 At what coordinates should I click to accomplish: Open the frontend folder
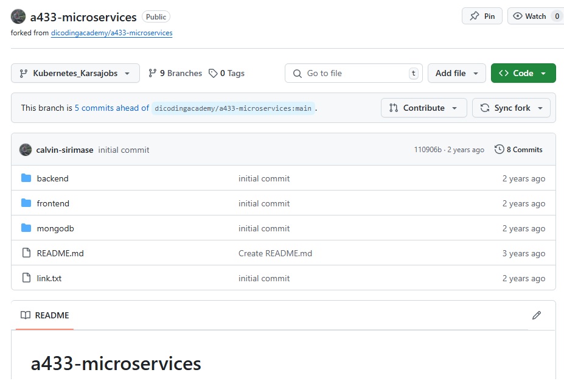[53, 203]
